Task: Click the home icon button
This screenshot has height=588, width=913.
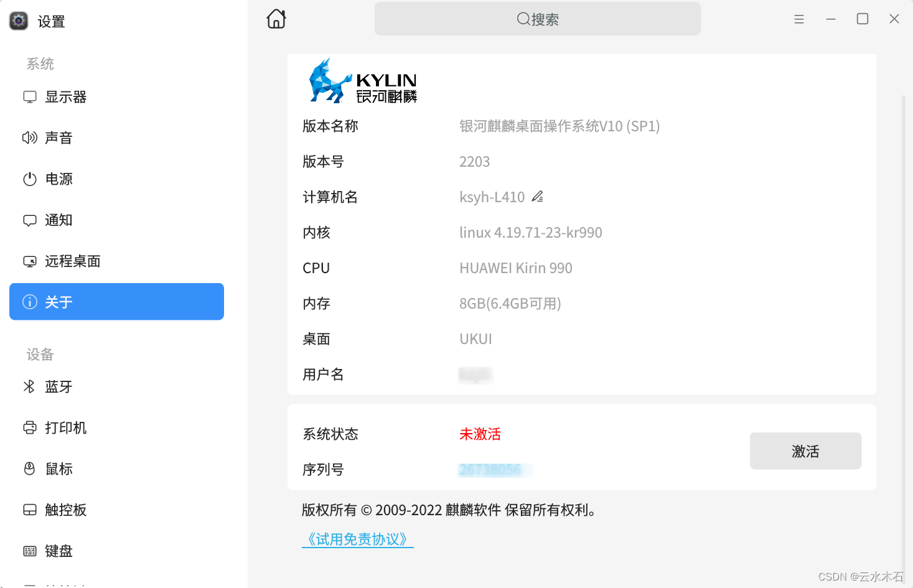Action: [276, 19]
